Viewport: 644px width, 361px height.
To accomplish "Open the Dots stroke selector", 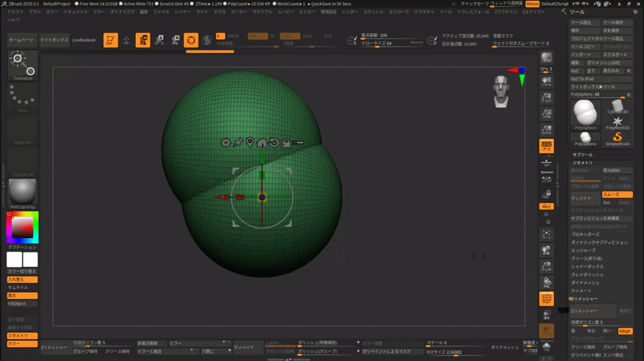I will [x=23, y=98].
